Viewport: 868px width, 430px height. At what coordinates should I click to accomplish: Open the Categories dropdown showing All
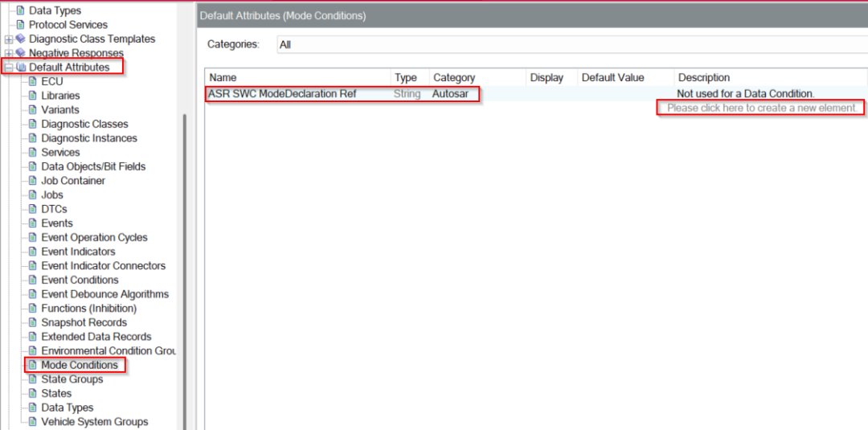[x=572, y=45]
